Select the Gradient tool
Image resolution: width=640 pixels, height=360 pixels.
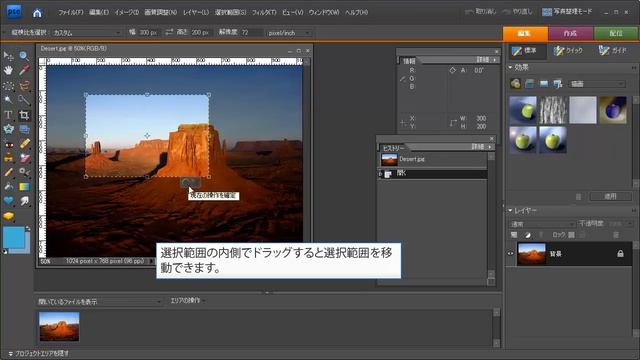[24, 187]
